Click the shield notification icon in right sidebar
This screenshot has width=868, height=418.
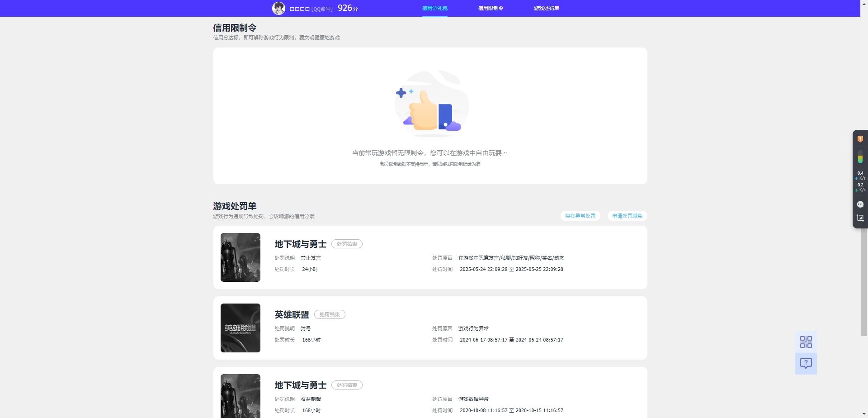(x=861, y=138)
